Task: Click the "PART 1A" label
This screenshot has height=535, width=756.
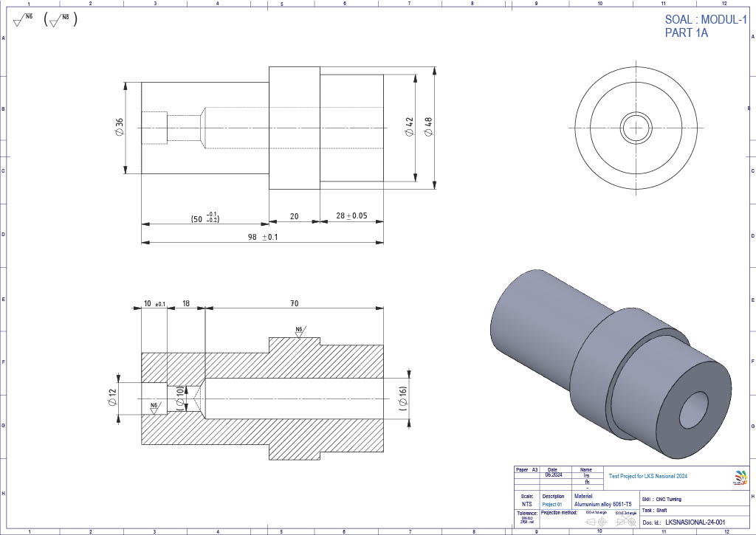Action: pos(687,33)
